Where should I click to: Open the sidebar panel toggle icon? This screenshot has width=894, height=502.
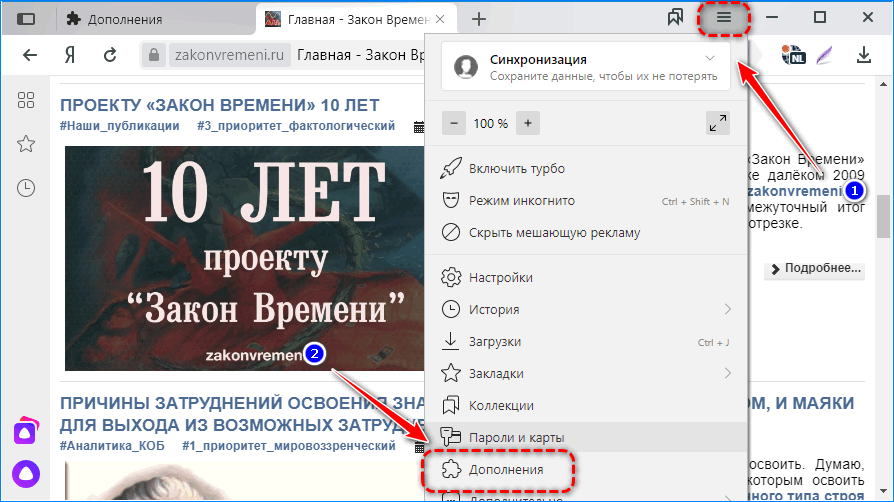point(26,19)
